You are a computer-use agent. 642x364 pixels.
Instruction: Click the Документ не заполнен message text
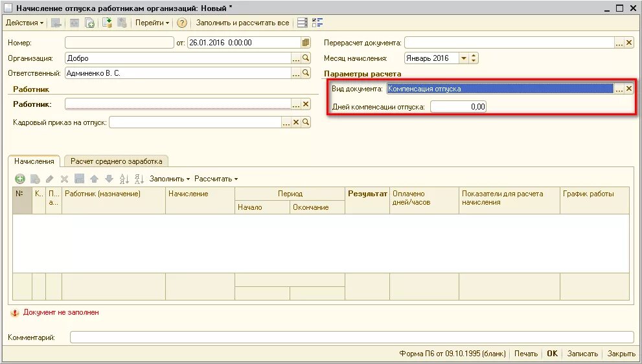pyautogui.click(x=61, y=312)
